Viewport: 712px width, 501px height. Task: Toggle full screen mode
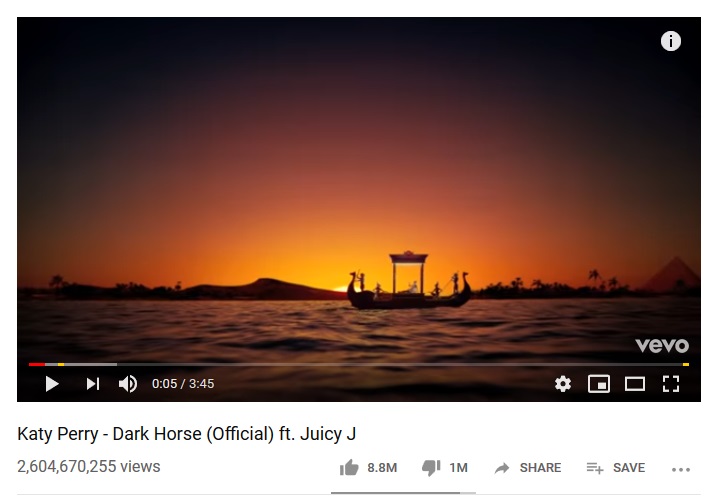click(x=671, y=384)
